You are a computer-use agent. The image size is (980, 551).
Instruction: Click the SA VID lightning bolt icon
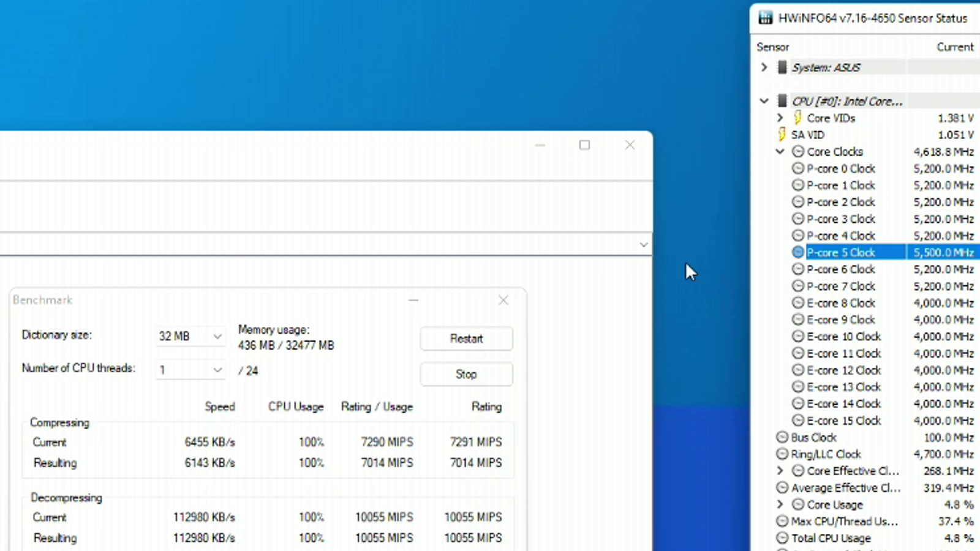point(782,134)
